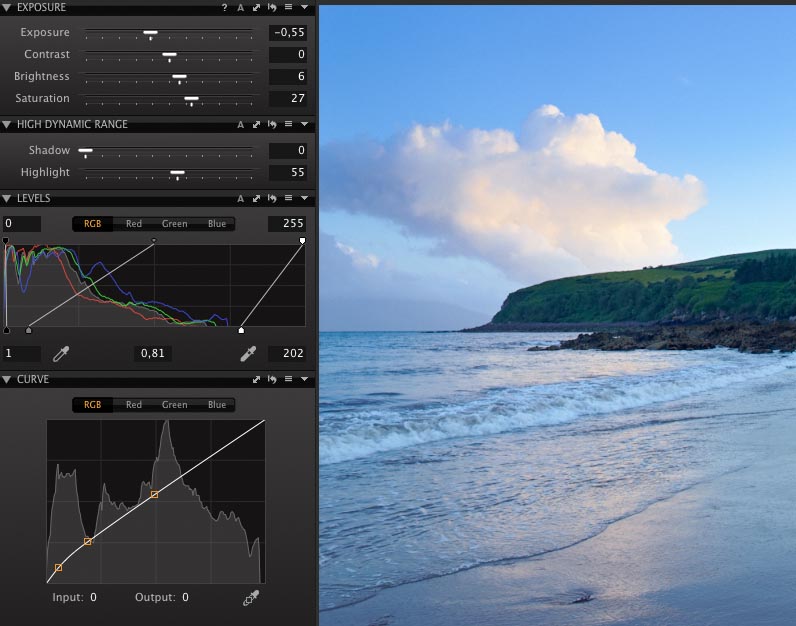Screen dimensions: 796x626
Task: Reset the Exposure panel adjustments
Action: (x=272, y=8)
